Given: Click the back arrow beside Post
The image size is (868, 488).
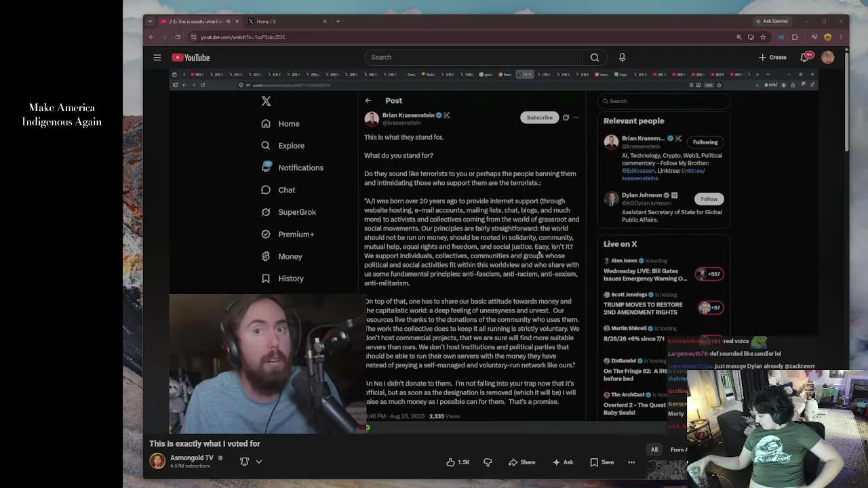Looking at the screenshot, I should [368, 101].
